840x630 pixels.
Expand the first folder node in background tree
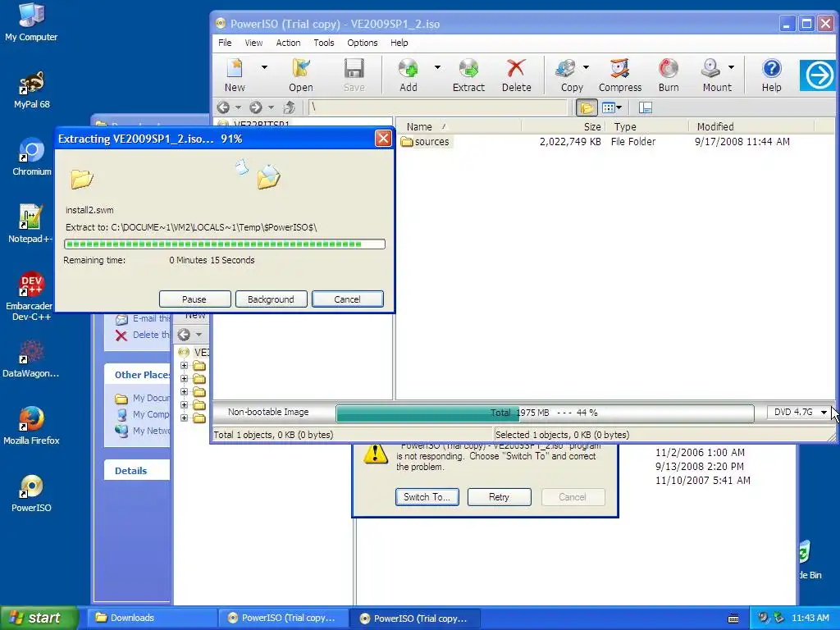pos(185,366)
